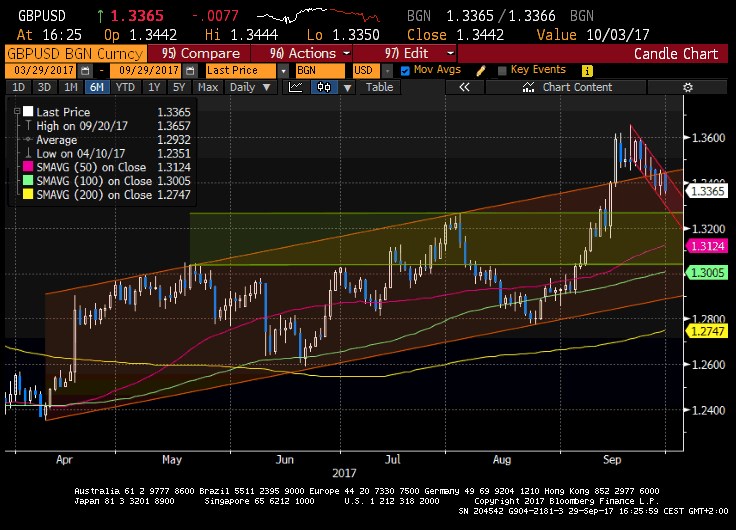Image resolution: width=736 pixels, height=530 pixels.
Task: Collapse the legend box toggle
Action: (x=17, y=112)
